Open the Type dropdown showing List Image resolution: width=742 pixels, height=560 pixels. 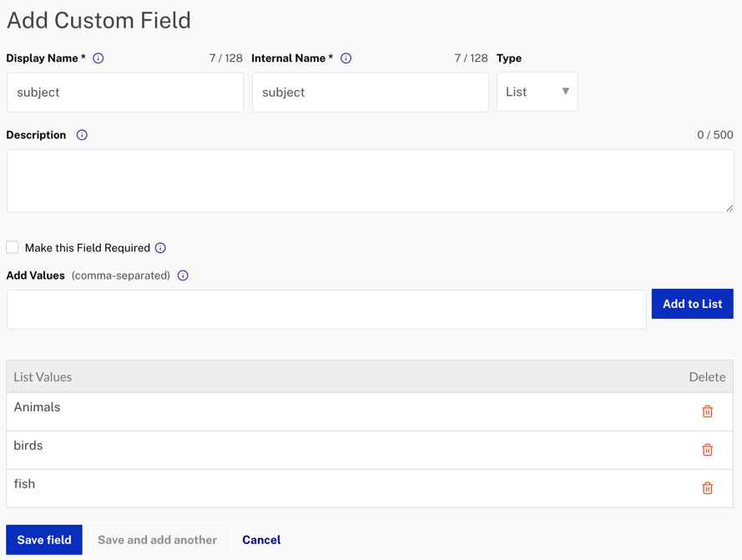[538, 92]
